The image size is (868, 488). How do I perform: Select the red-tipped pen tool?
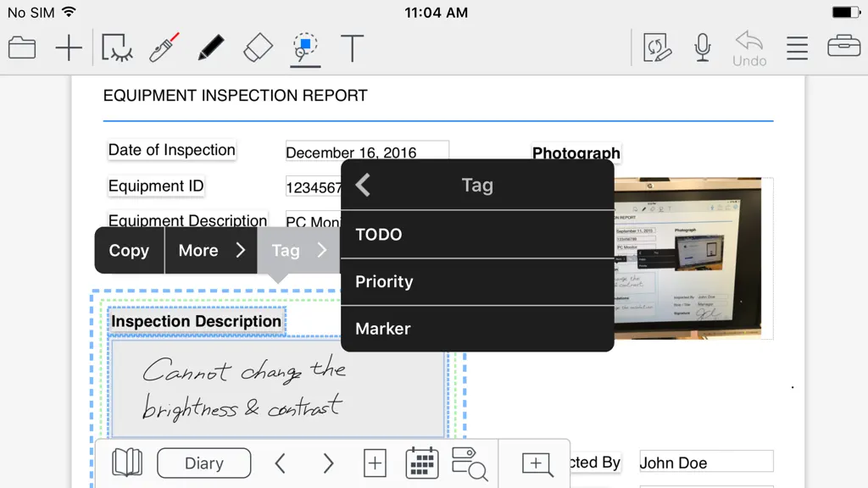pyautogui.click(x=164, y=47)
